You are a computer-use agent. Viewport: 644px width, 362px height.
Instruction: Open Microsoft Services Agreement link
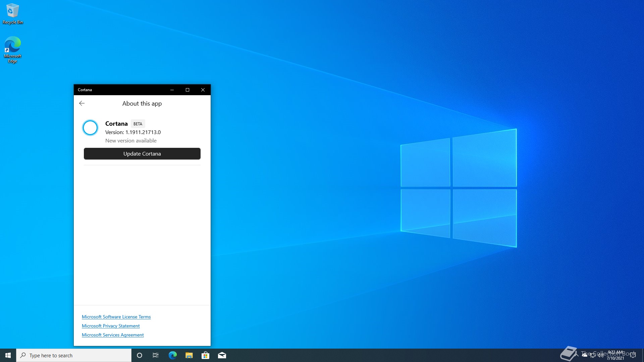pos(113,335)
